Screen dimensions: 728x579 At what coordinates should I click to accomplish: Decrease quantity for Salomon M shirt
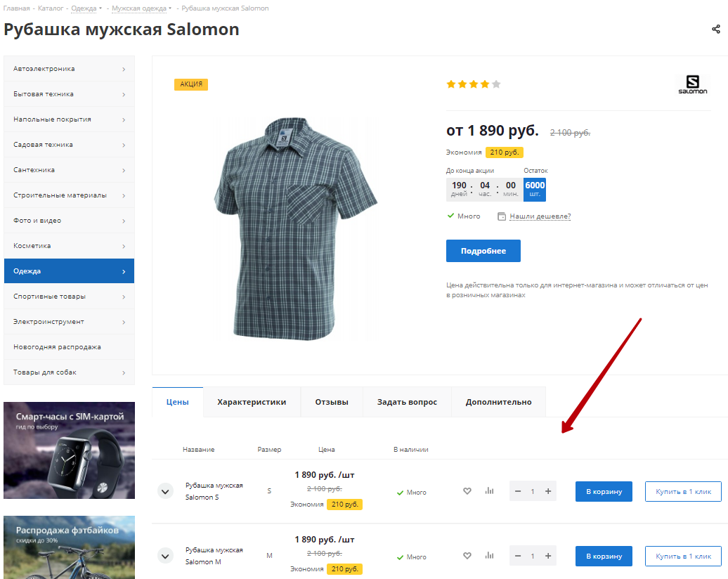[518, 556]
